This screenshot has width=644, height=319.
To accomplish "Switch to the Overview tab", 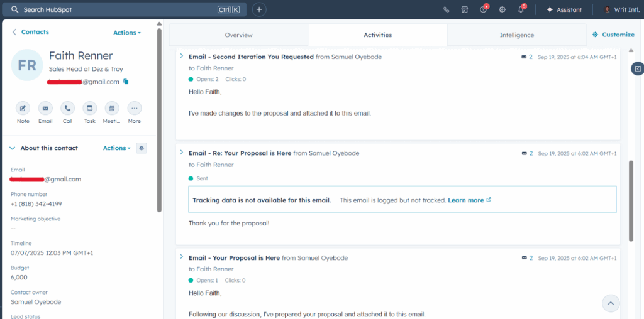I will [238, 35].
